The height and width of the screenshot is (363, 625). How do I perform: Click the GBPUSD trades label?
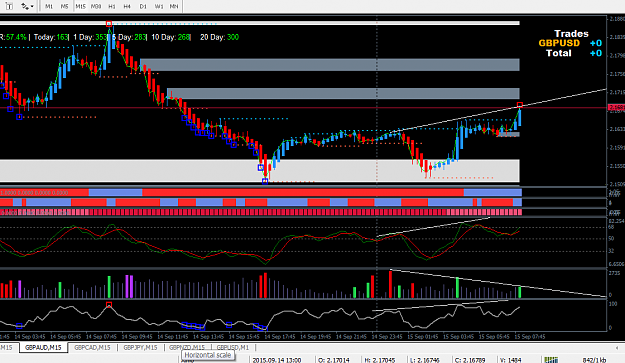[x=559, y=43]
